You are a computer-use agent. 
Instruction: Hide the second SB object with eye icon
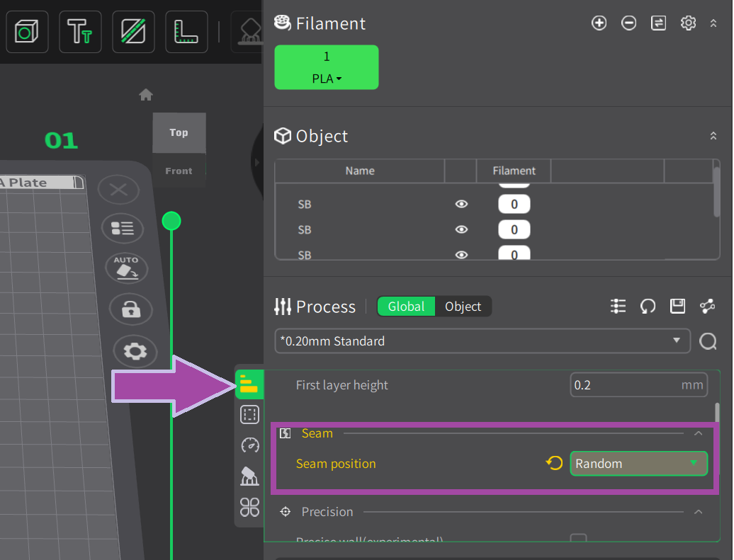tap(462, 229)
